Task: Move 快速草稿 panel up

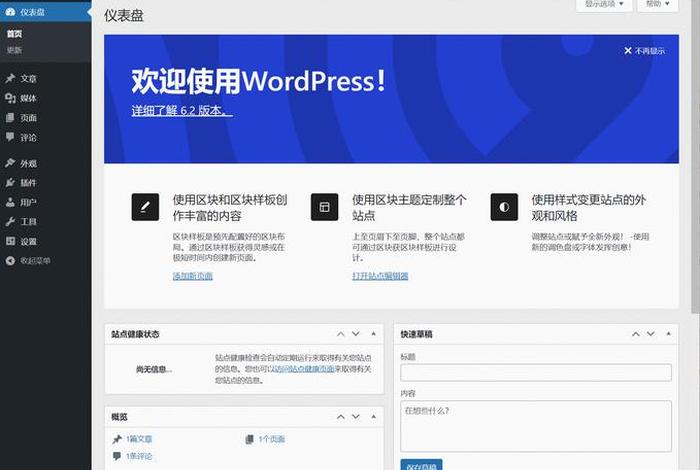Action: (x=636, y=334)
